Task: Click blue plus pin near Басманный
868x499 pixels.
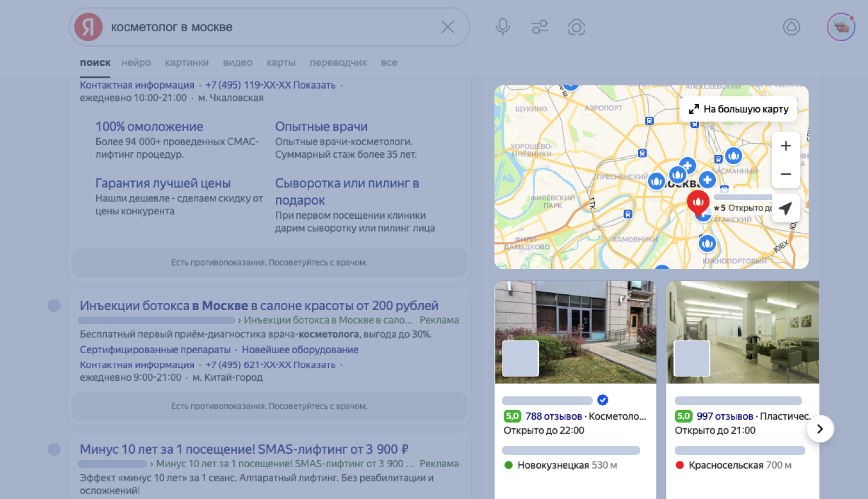Action: [x=707, y=180]
